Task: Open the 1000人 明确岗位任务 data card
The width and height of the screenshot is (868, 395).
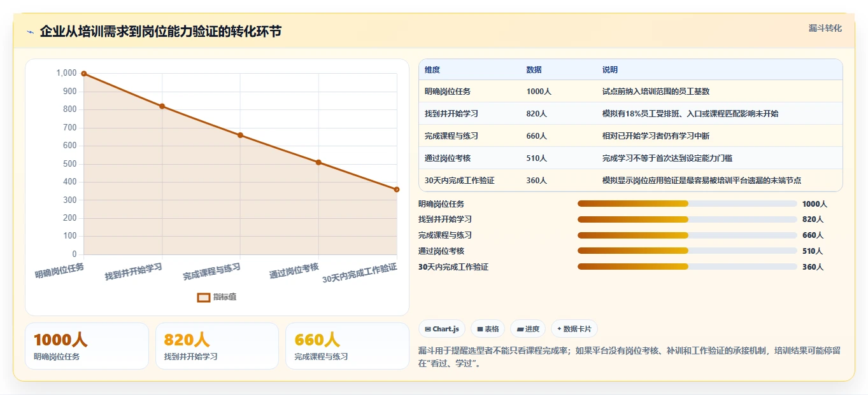Action: click(87, 346)
